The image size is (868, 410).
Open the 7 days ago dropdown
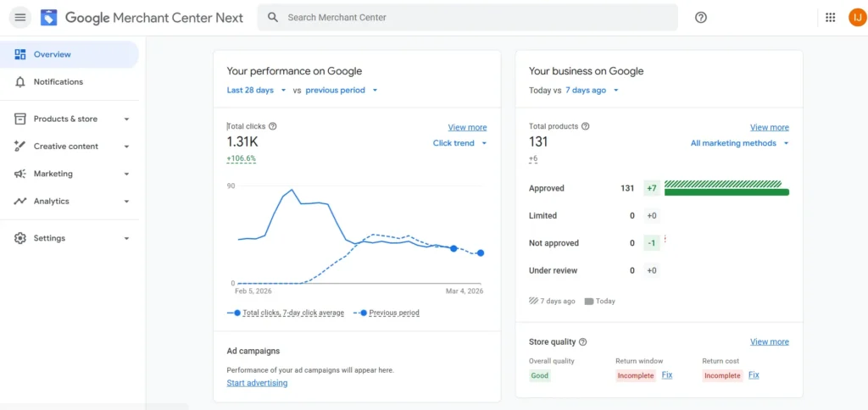coord(592,90)
